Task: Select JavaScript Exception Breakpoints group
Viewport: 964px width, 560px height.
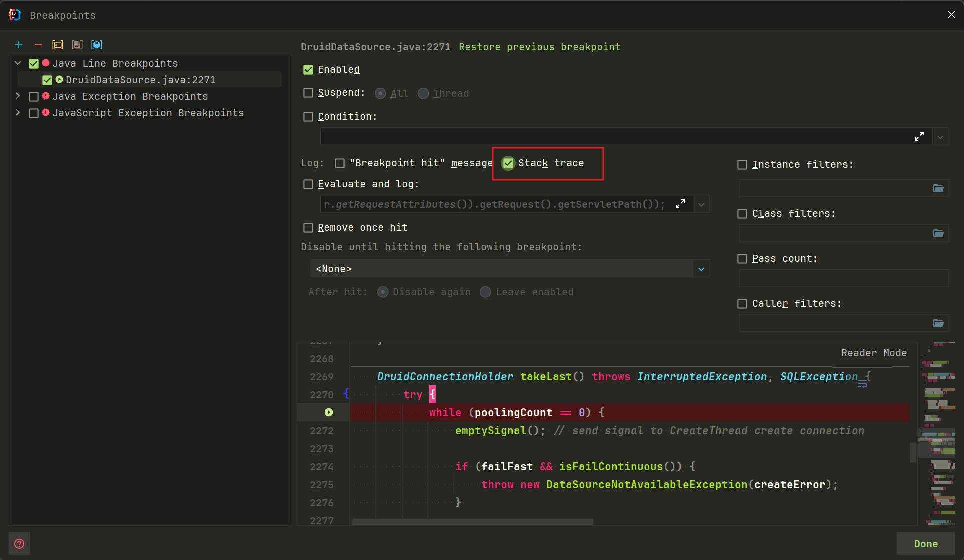Action: click(x=141, y=112)
